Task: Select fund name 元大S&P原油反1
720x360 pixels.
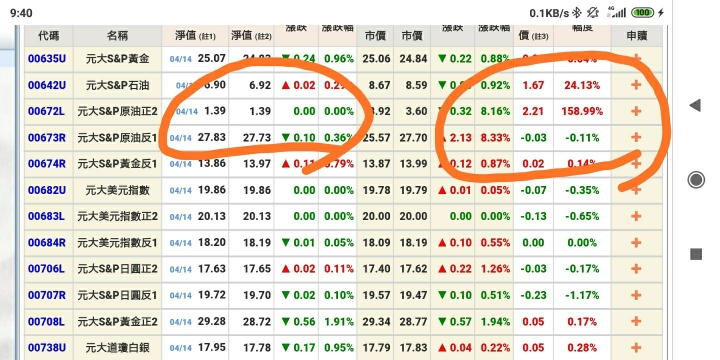Action: [x=118, y=137]
